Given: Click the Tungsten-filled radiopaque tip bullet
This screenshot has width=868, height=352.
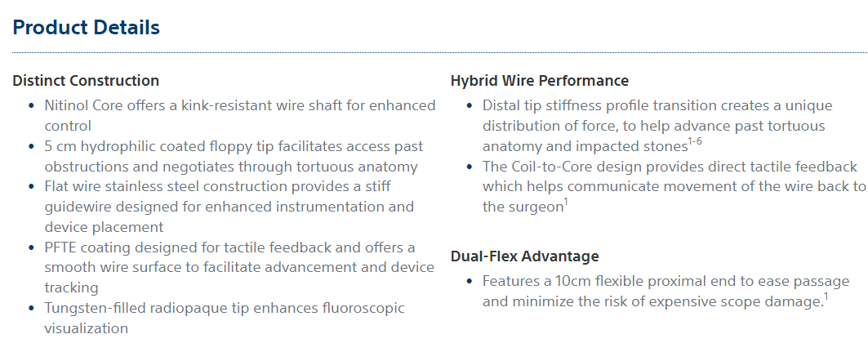Looking at the screenshot, I should tap(225, 319).
